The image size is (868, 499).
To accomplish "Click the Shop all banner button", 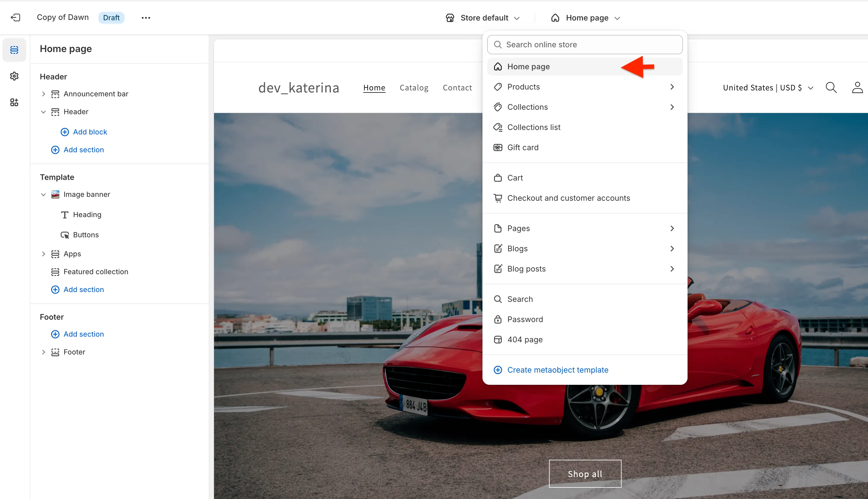I will [x=585, y=474].
